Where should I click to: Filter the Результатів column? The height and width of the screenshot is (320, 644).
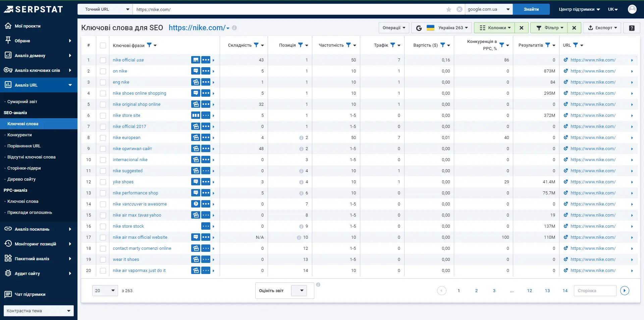pyautogui.click(x=548, y=45)
